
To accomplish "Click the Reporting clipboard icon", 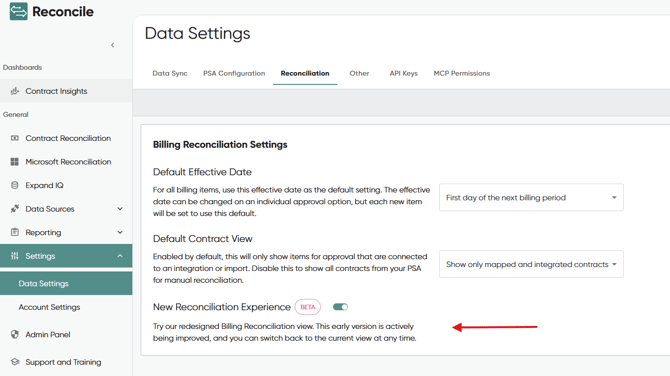I will coord(15,232).
